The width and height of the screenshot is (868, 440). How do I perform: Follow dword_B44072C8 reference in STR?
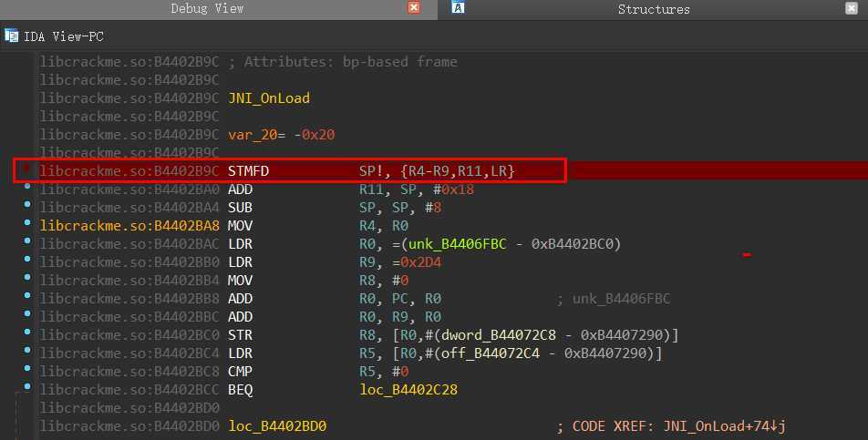point(499,335)
